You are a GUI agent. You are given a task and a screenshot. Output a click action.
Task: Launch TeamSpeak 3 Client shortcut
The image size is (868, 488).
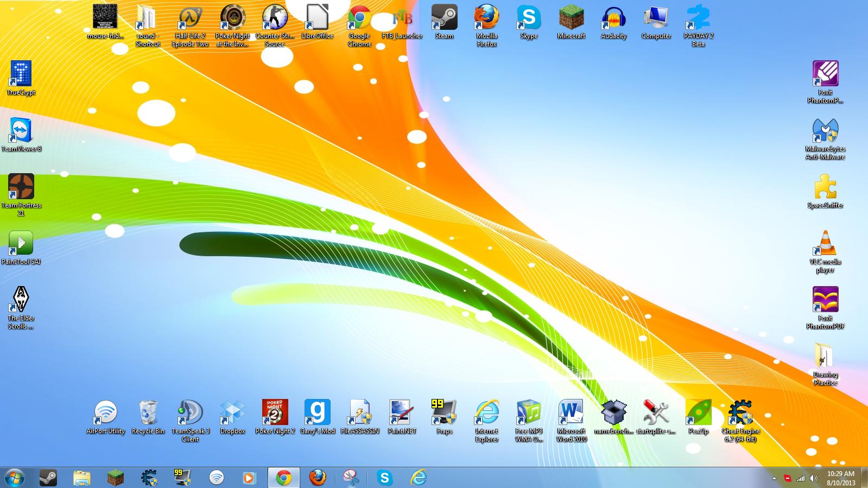point(190,421)
